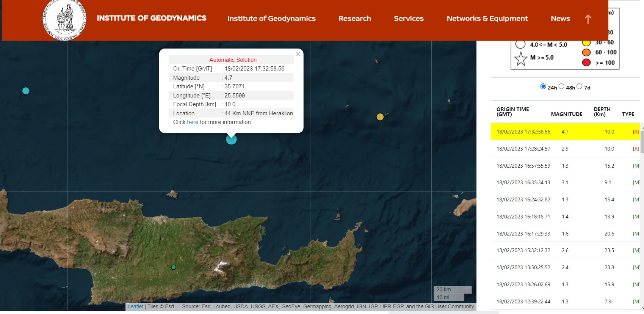Screen dimensions: 644x314
Task: Open the Research menu
Action: (x=354, y=18)
